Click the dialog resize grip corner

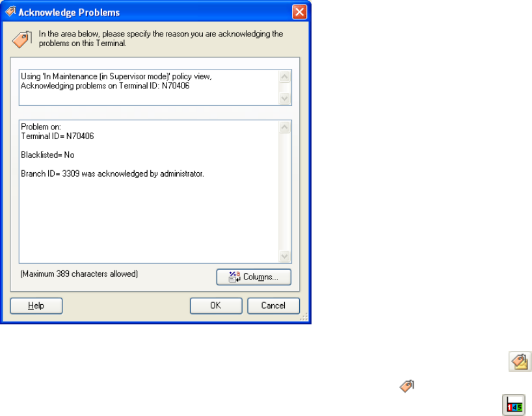pyautogui.click(x=304, y=317)
